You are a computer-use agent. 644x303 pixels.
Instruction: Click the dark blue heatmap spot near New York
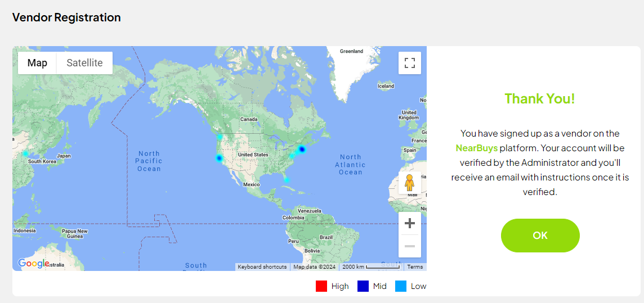pos(302,149)
